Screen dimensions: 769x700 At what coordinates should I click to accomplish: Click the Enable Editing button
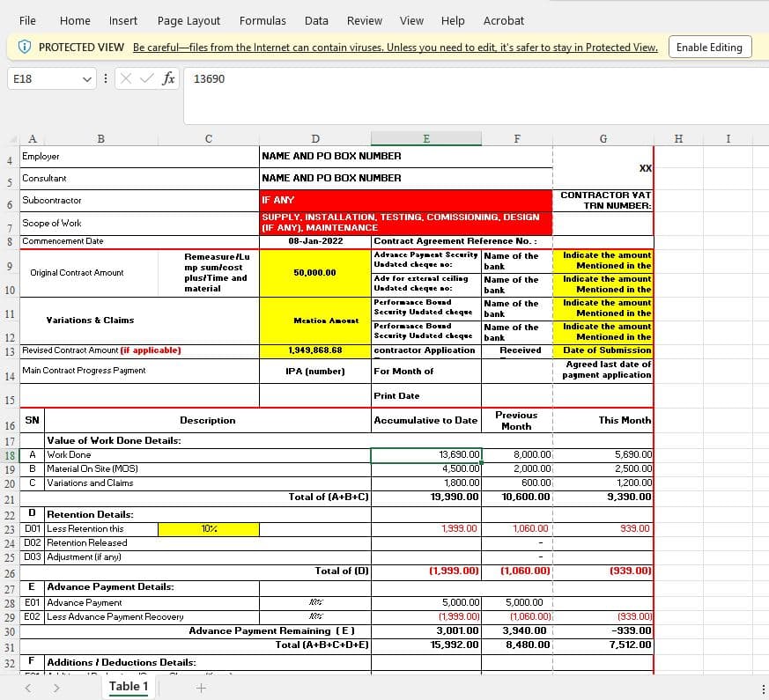coord(710,47)
